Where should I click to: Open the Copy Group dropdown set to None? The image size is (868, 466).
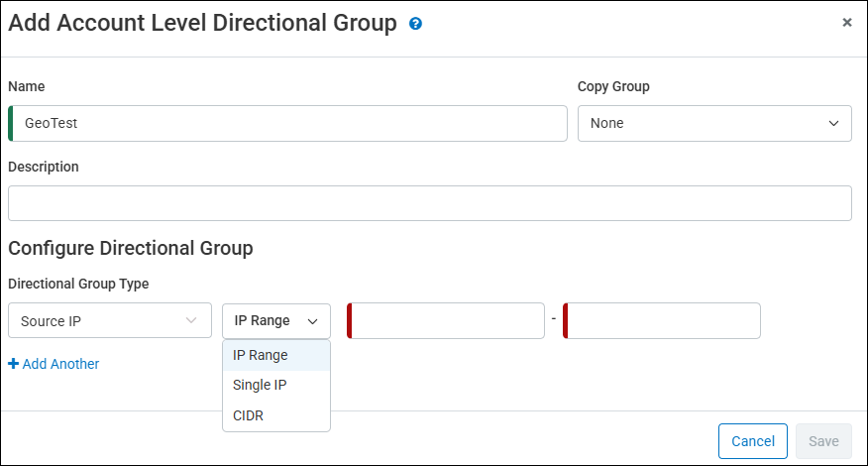(x=714, y=123)
